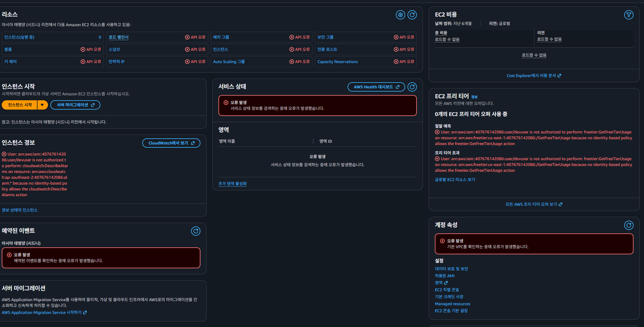
Task: Open the Capacity Reservations resource link
Action: pyautogui.click(x=338, y=62)
